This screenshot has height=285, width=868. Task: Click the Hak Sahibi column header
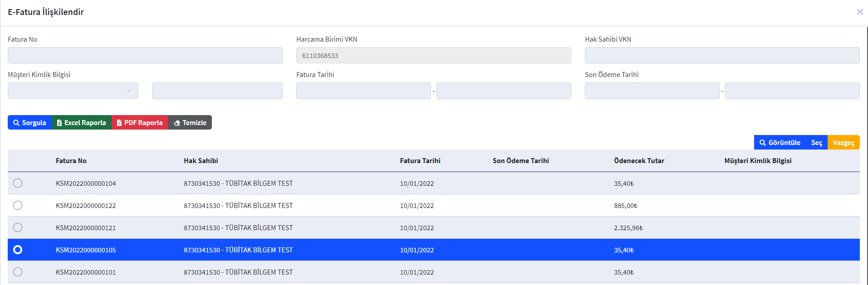pos(201,161)
